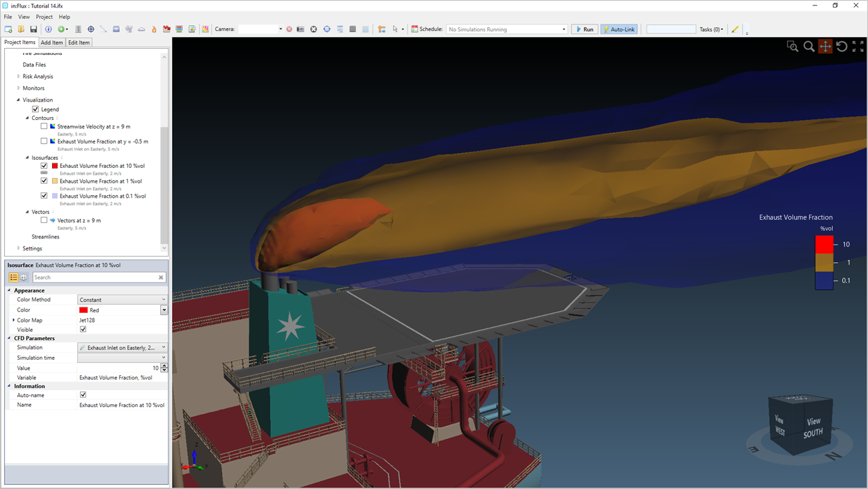
Task: Click View WEST face on view cube
Action: coord(779,425)
